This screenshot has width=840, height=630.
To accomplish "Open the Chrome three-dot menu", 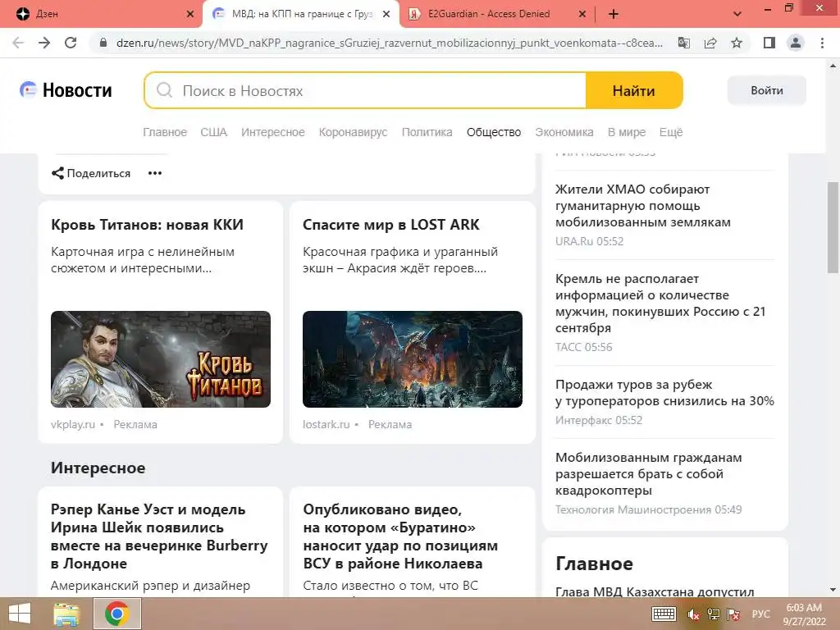I will click(x=822, y=43).
